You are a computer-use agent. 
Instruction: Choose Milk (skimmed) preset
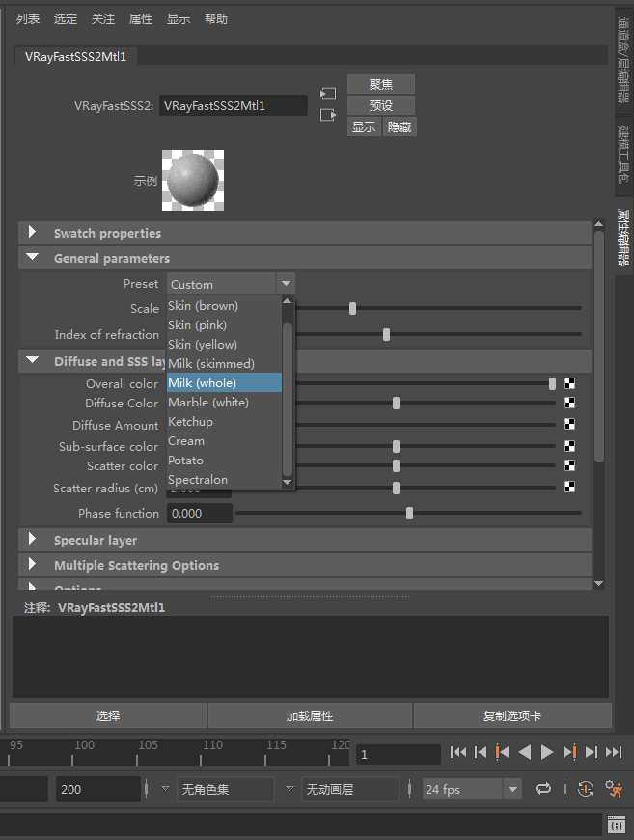225,363
